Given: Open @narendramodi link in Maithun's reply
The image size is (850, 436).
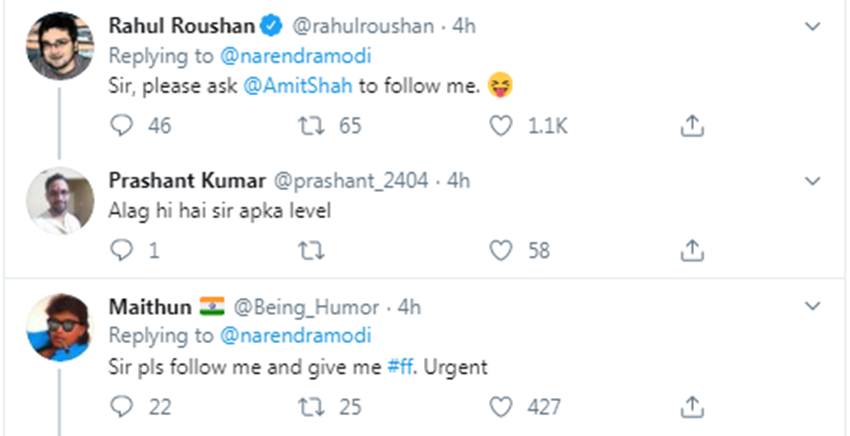Looking at the screenshot, I should pos(295,335).
